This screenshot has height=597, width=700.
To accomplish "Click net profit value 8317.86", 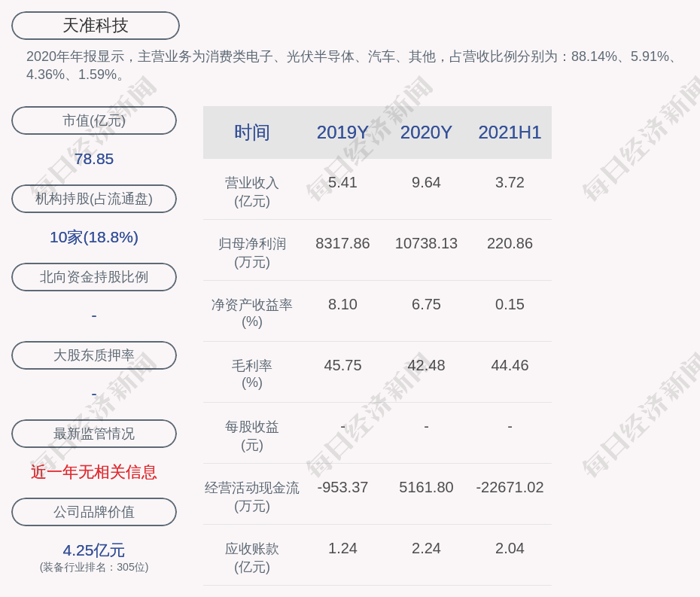I will pos(342,243).
